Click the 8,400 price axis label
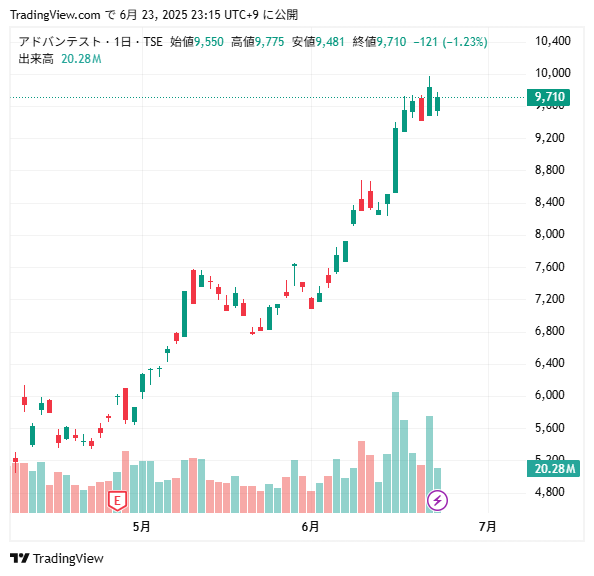This screenshot has width=594, height=576. pos(549,202)
